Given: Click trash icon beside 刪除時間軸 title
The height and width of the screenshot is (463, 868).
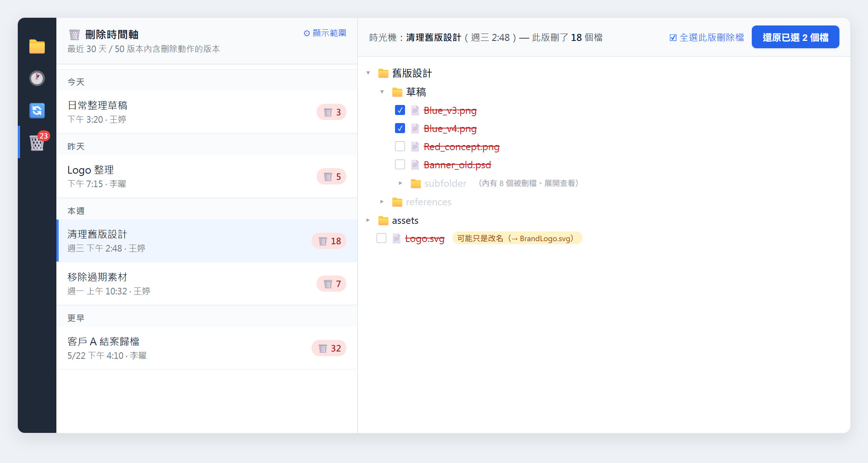Looking at the screenshot, I should point(75,35).
